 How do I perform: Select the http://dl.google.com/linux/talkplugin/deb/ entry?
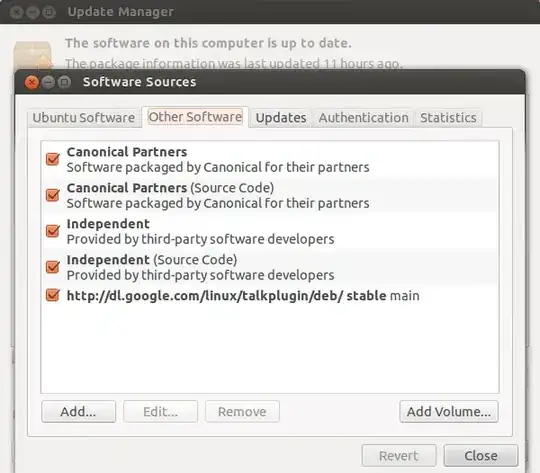pos(243,296)
